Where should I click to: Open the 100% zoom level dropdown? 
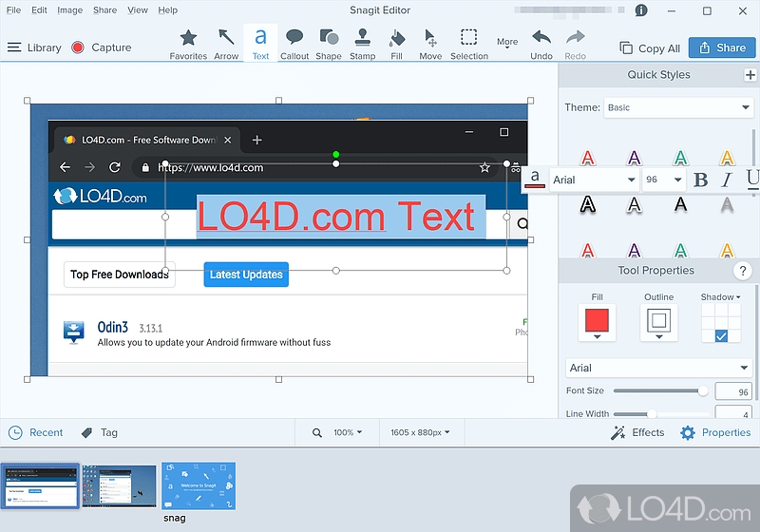click(x=348, y=432)
